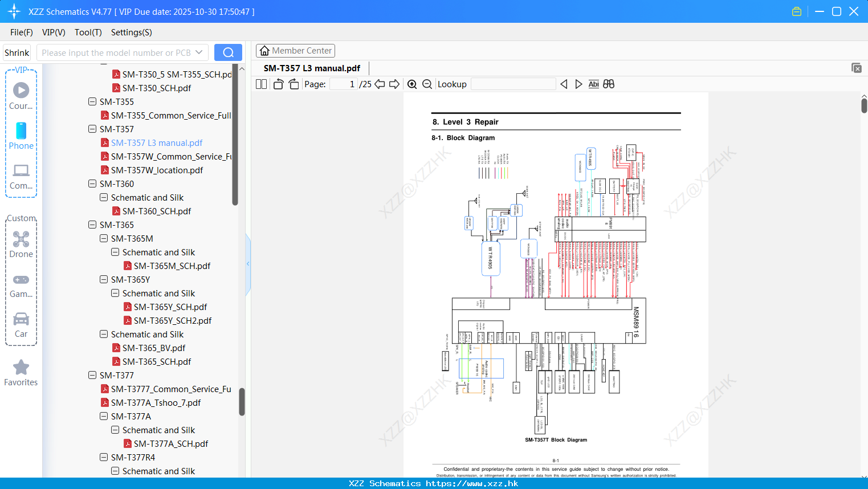868x489 pixels.
Task: Collapse the SM-T377 tree node
Action: click(92, 376)
